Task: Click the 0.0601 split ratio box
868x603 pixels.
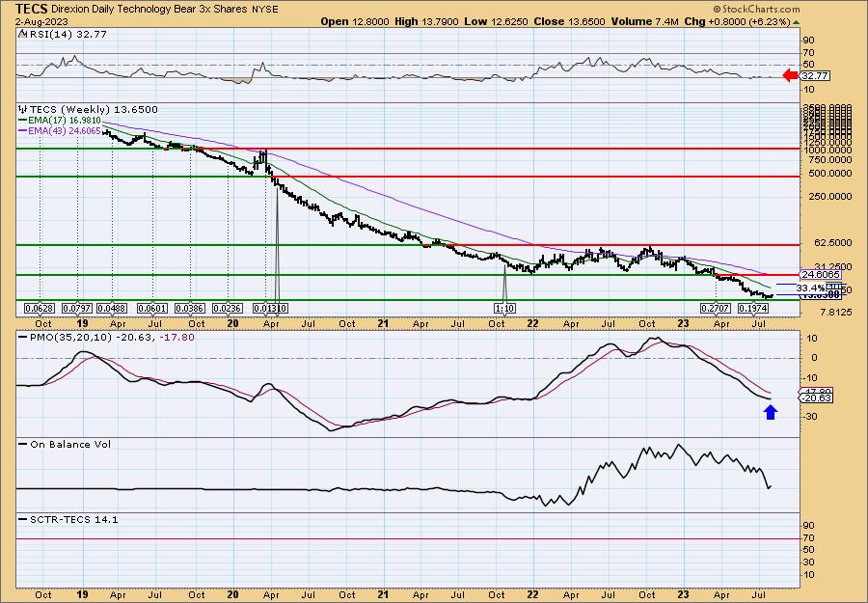Action: pyautogui.click(x=152, y=308)
